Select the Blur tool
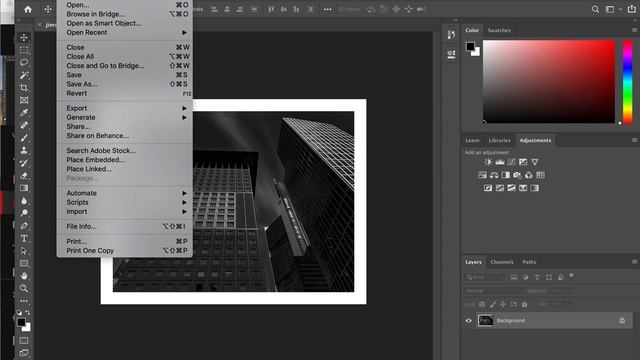 [x=24, y=201]
